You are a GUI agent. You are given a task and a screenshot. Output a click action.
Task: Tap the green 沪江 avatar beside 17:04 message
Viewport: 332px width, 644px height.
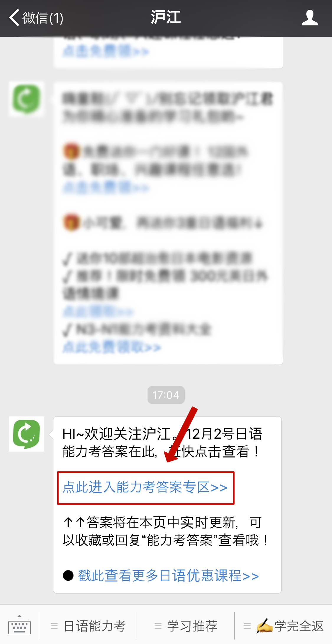[27, 434]
